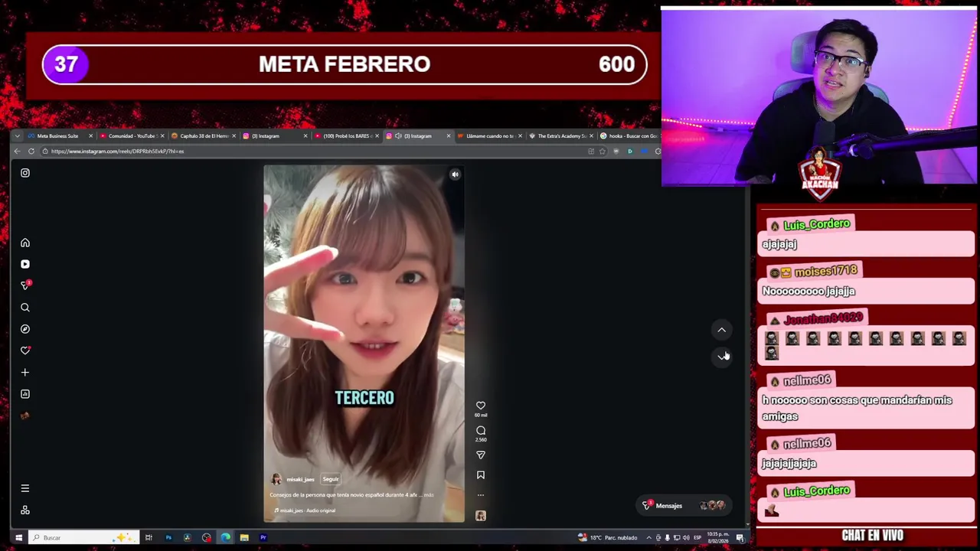The image size is (980, 551).
Task: Share the reel with paper plane icon
Action: [481, 455]
